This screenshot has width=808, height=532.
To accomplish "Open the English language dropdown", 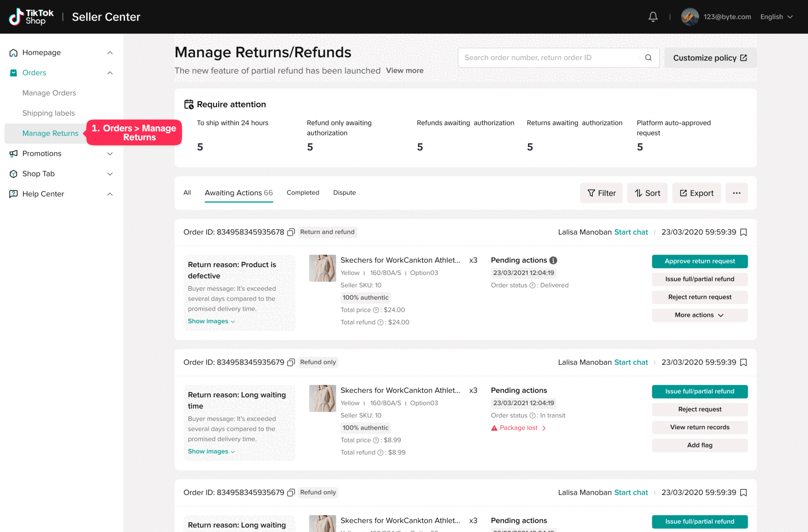I will (776, 17).
